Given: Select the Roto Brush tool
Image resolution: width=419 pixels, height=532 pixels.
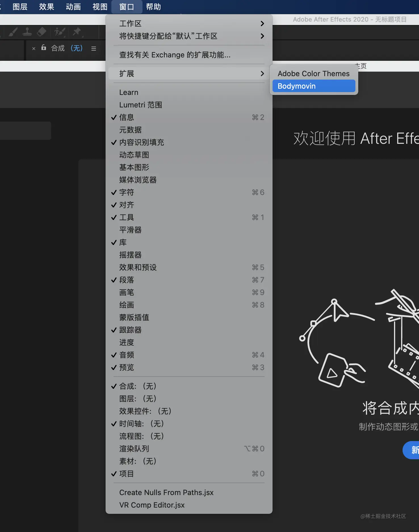Looking at the screenshot, I should pyautogui.click(x=60, y=32).
